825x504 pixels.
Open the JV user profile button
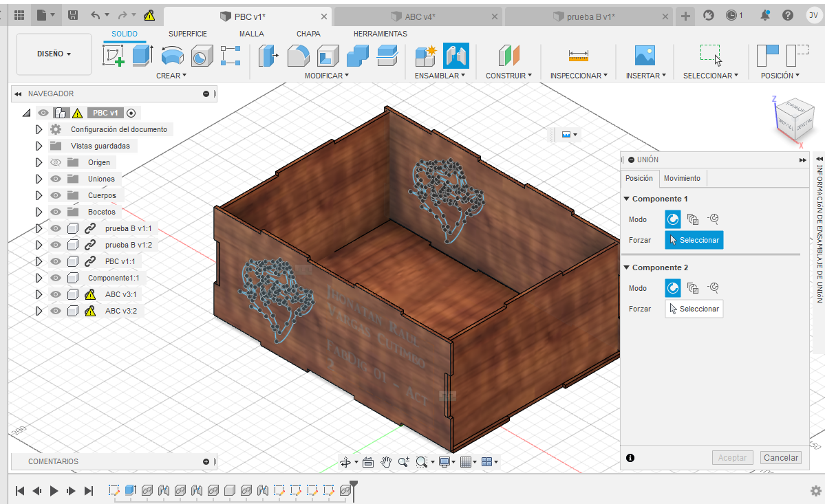[x=813, y=15]
